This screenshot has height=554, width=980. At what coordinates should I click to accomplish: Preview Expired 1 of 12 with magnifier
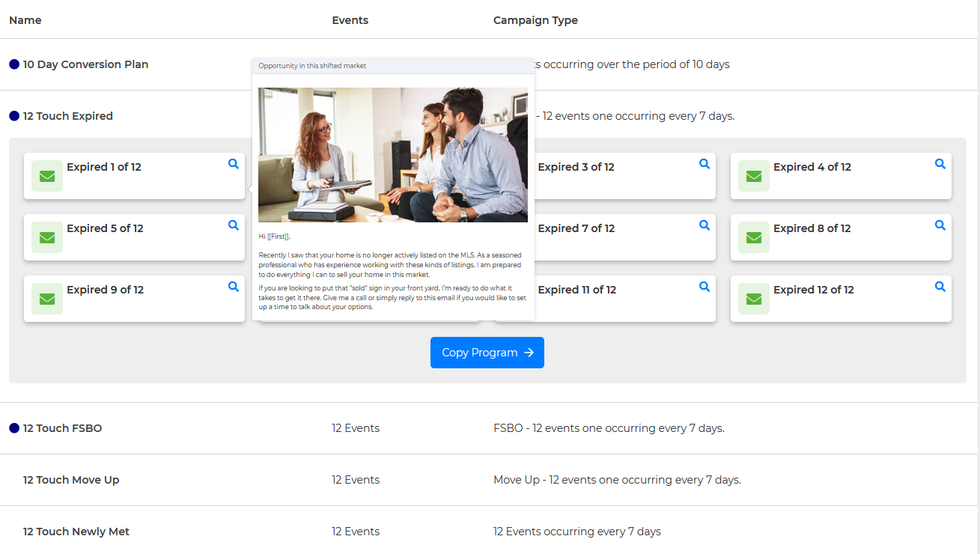click(x=234, y=164)
